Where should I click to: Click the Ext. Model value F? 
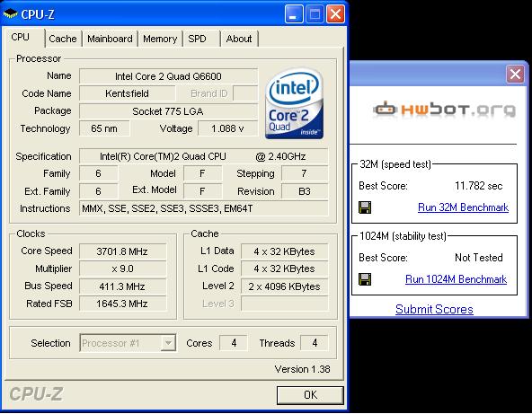(202, 191)
